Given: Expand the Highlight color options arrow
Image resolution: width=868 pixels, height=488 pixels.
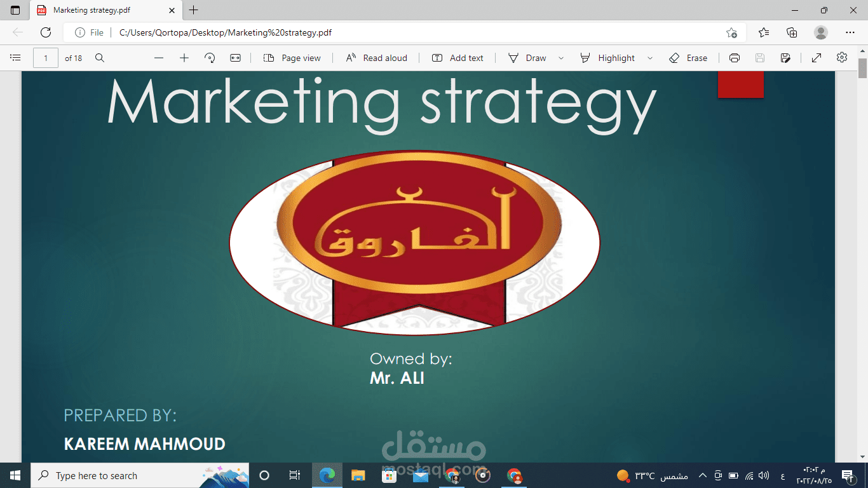Looking at the screenshot, I should point(650,58).
